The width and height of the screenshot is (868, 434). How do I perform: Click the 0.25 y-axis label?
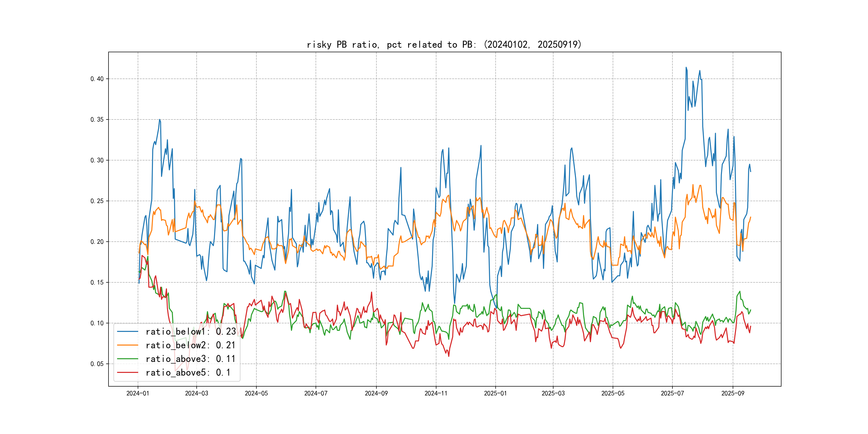tap(97, 201)
